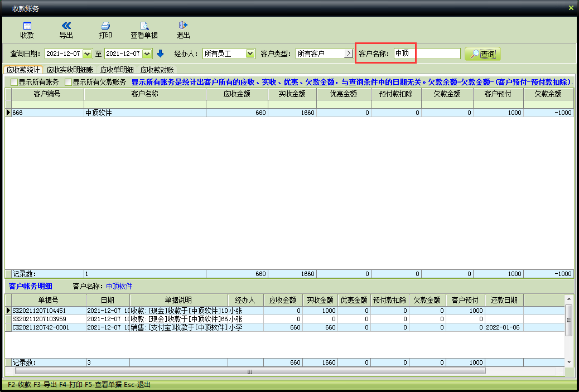The height and width of the screenshot is (392, 579).
Task: Click the start date field 2021-12-07
Action: (x=64, y=54)
